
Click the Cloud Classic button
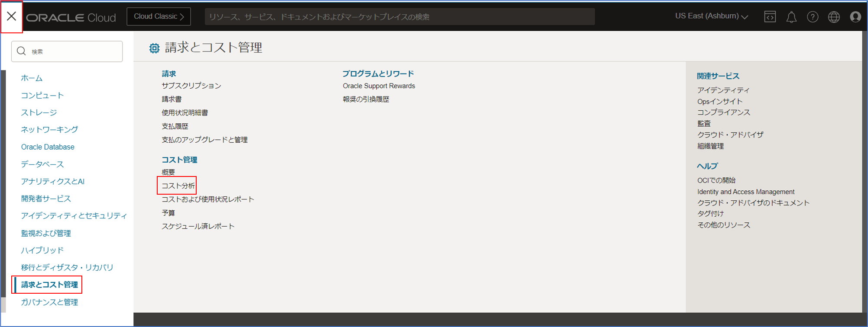tap(159, 16)
